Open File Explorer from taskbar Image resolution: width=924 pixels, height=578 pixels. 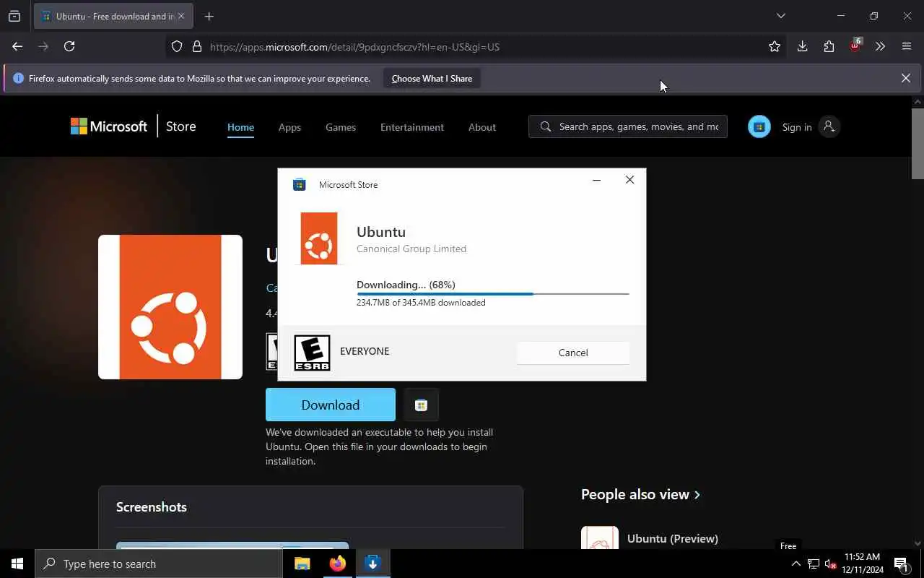tap(302, 564)
